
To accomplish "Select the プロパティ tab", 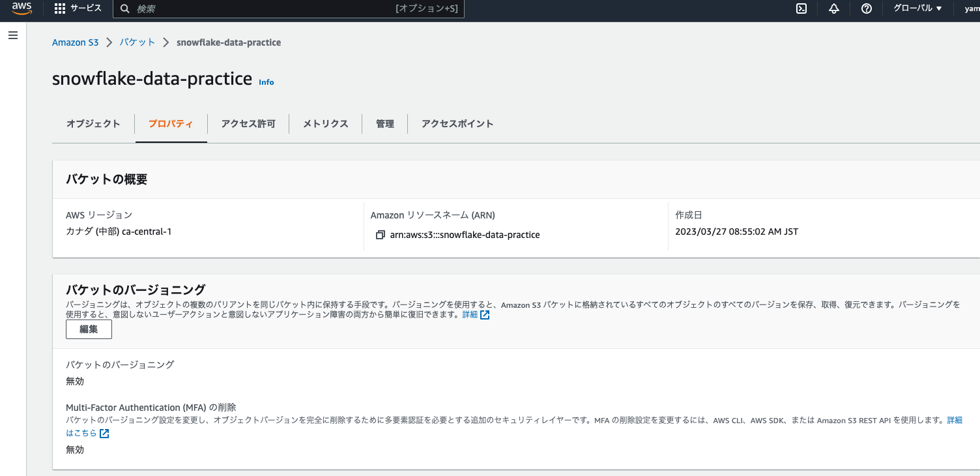I will (x=171, y=123).
